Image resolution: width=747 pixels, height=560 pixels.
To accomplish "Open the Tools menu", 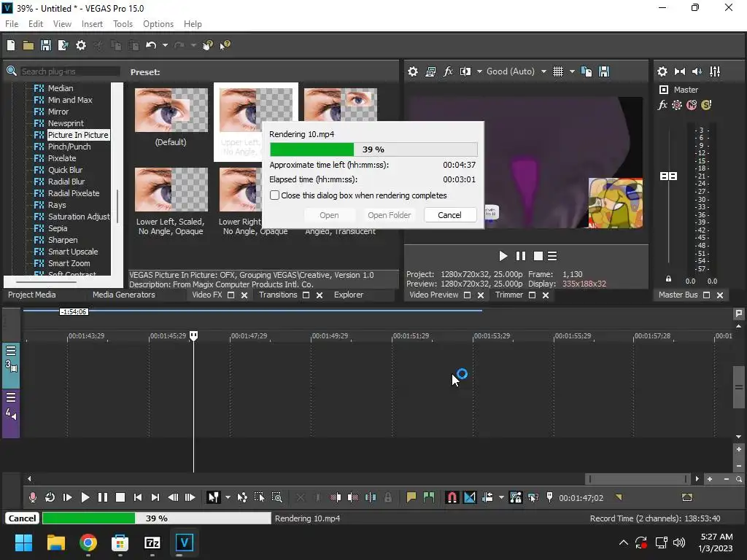I will pyautogui.click(x=123, y=24).
